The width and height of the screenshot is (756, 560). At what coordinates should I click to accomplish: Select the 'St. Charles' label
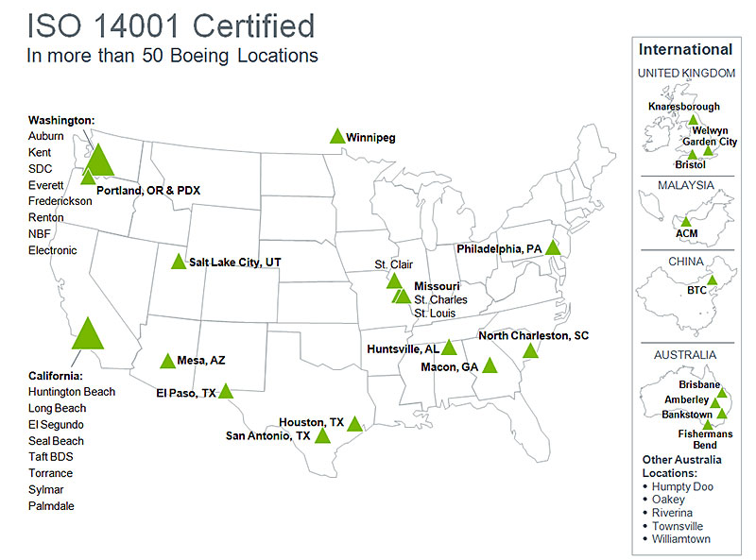coord(440,299)
